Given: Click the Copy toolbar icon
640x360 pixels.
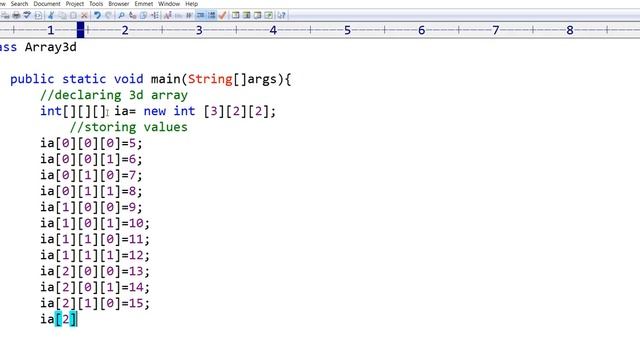Looking at the screenshot, I should (62, 16).
